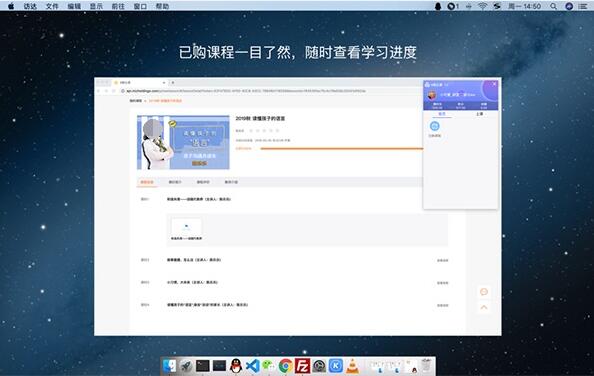The image size is (594, 376).
Task: Open the 编辑 menu
Action: tap(74, 6)
